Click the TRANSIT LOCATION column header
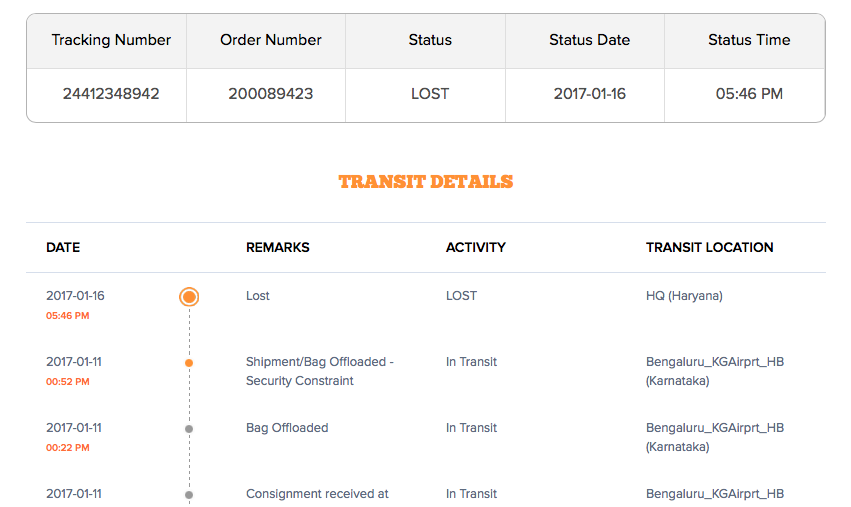Screen dimensions: 851x507 [x=710, y=247]
